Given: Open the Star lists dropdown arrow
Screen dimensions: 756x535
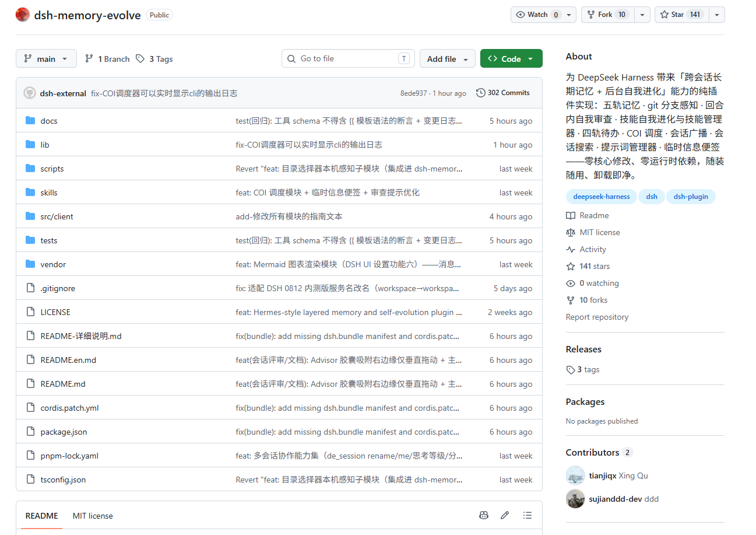Looking at the screenshot, I should coord(717,15).
